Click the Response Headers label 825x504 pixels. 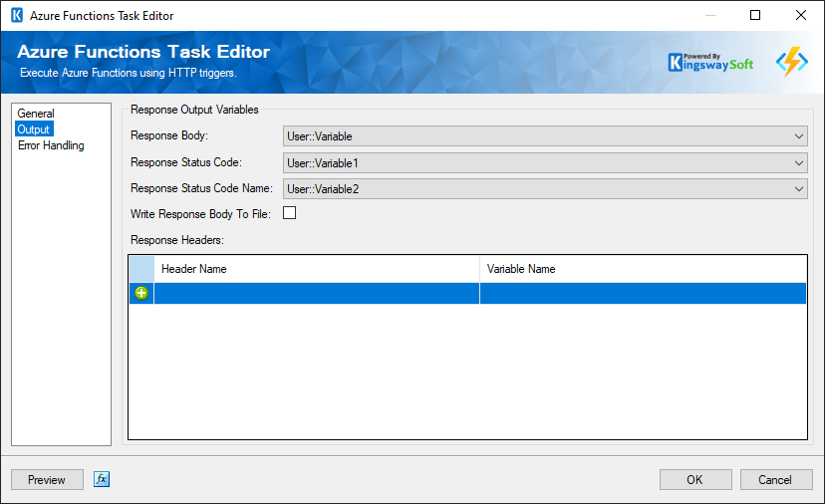[177, 240]
